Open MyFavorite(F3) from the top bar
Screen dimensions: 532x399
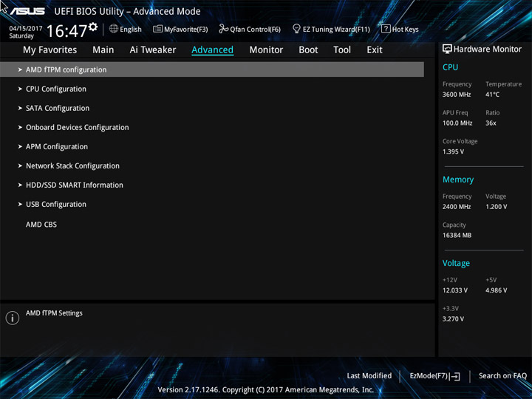click(x=180, y=29)
